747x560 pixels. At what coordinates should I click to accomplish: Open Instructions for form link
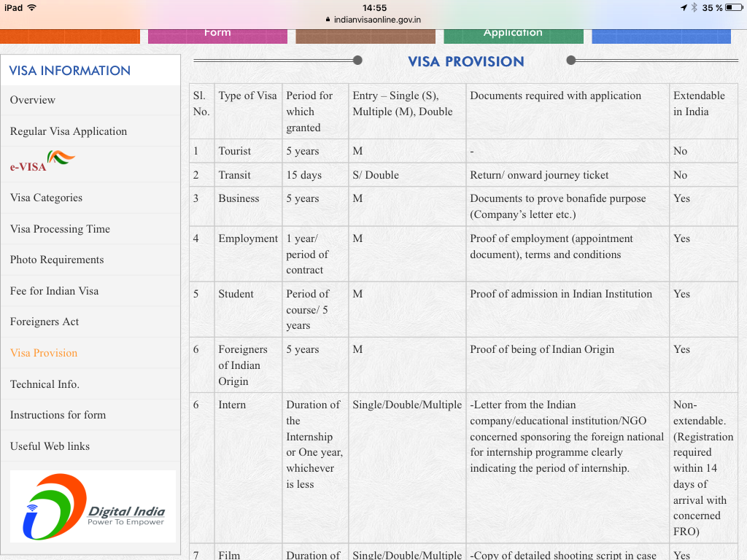pos(58,415)
